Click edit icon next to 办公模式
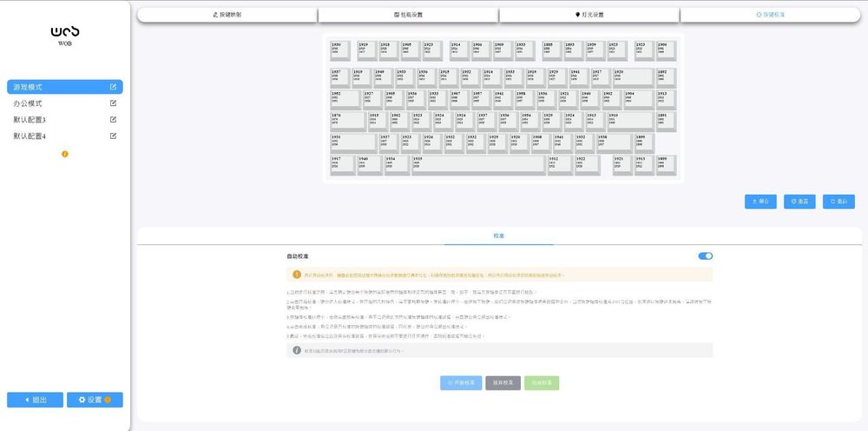 (113, 103)
